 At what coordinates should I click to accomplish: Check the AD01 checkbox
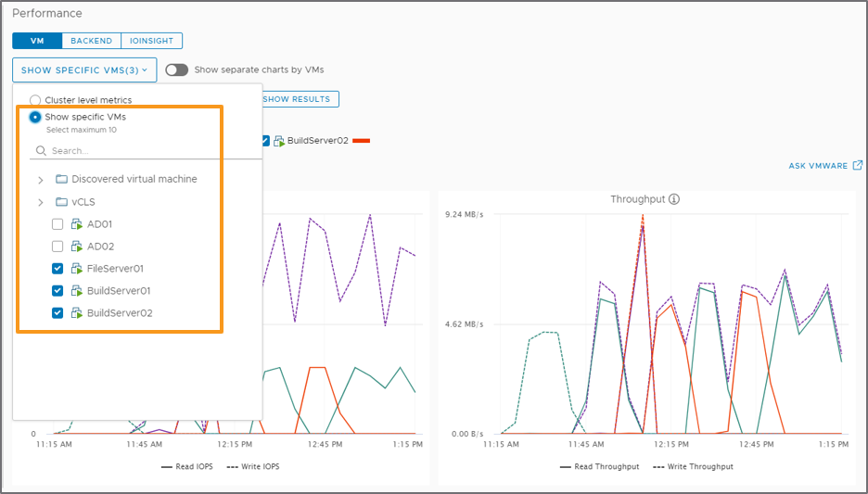point(57,224)
